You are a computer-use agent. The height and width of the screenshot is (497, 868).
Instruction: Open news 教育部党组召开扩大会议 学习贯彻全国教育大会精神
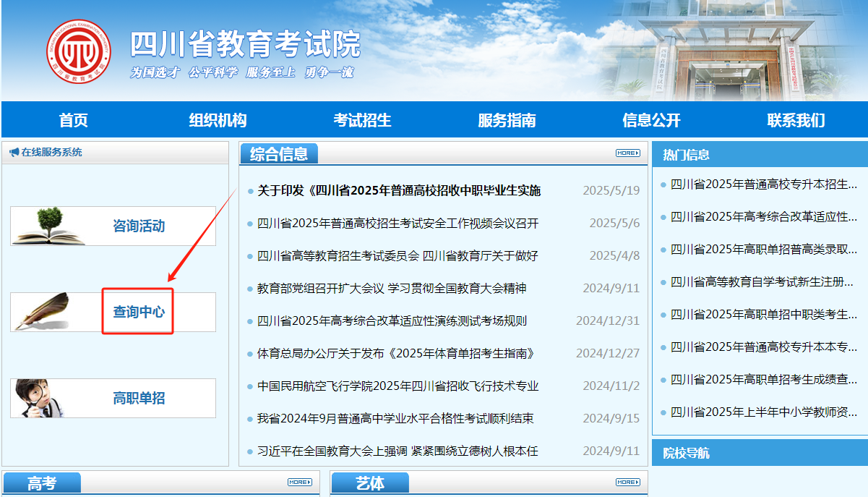[x=392, y=288]
